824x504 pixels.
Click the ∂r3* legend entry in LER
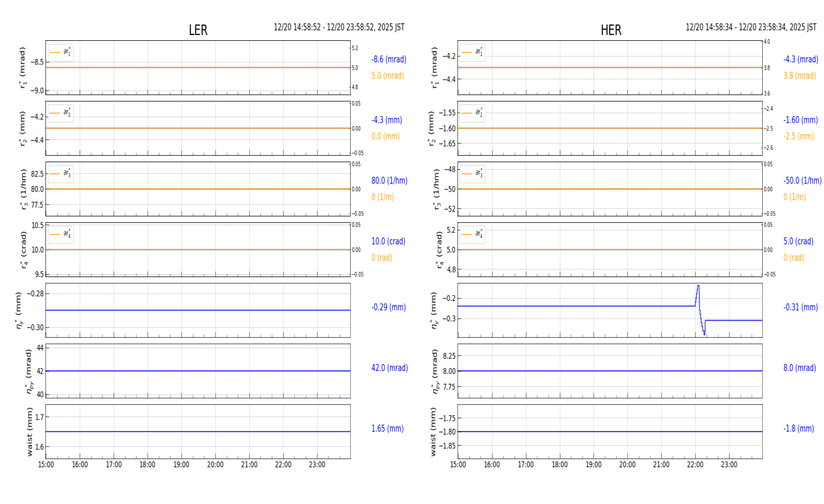pyautogui.click(x=61, y=174)
